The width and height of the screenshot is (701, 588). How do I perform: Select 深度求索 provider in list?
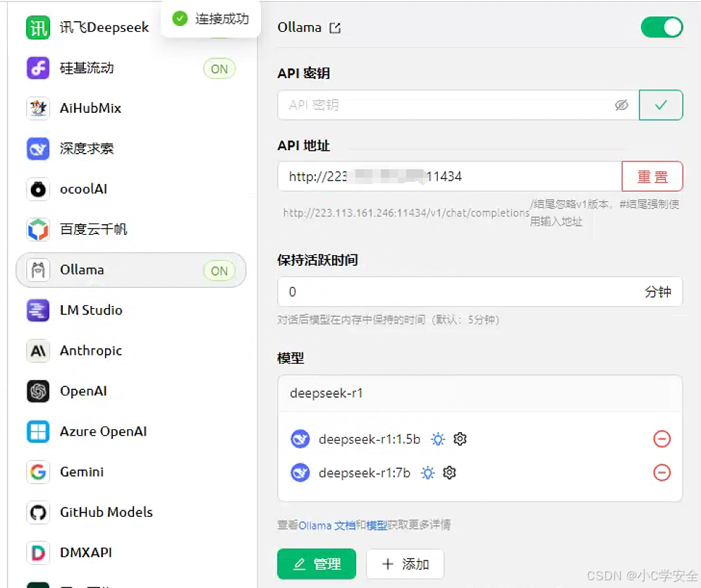(131, 149)
